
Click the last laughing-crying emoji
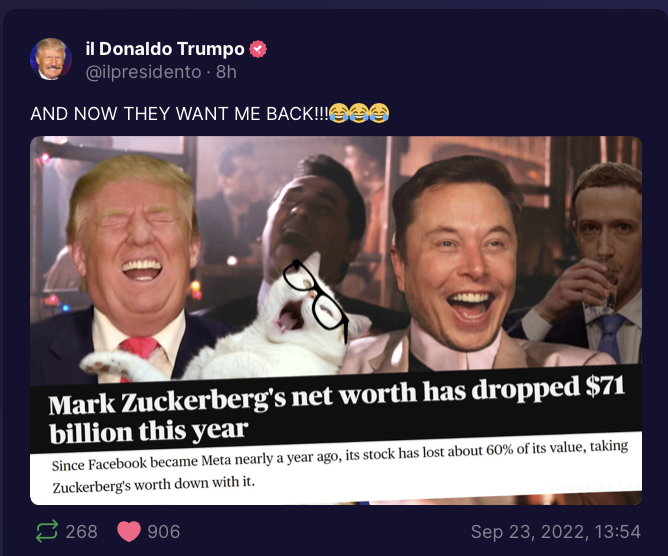[379, 113]
